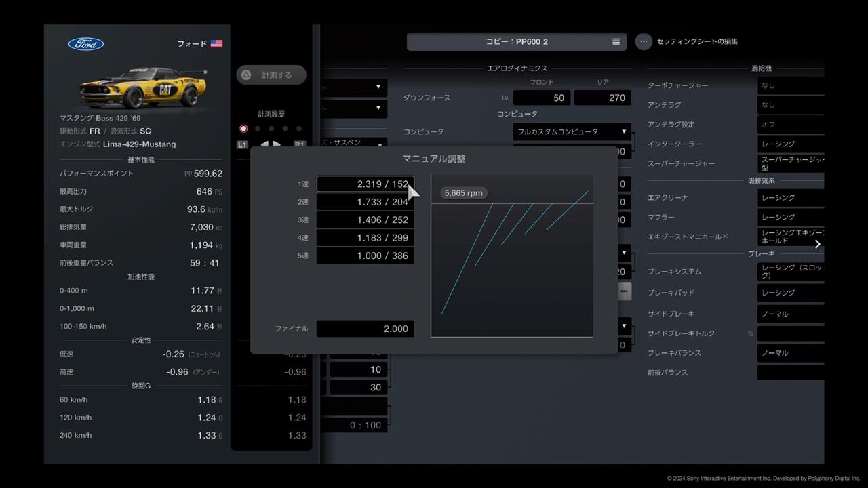
Task: Click the 計測する measure button
Action: pos(271,75)
